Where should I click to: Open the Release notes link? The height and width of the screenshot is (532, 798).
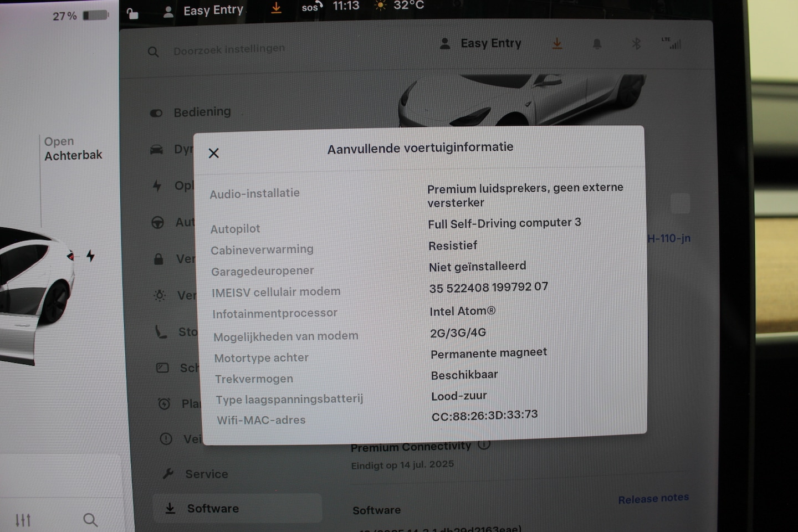[x=653, y=498]
